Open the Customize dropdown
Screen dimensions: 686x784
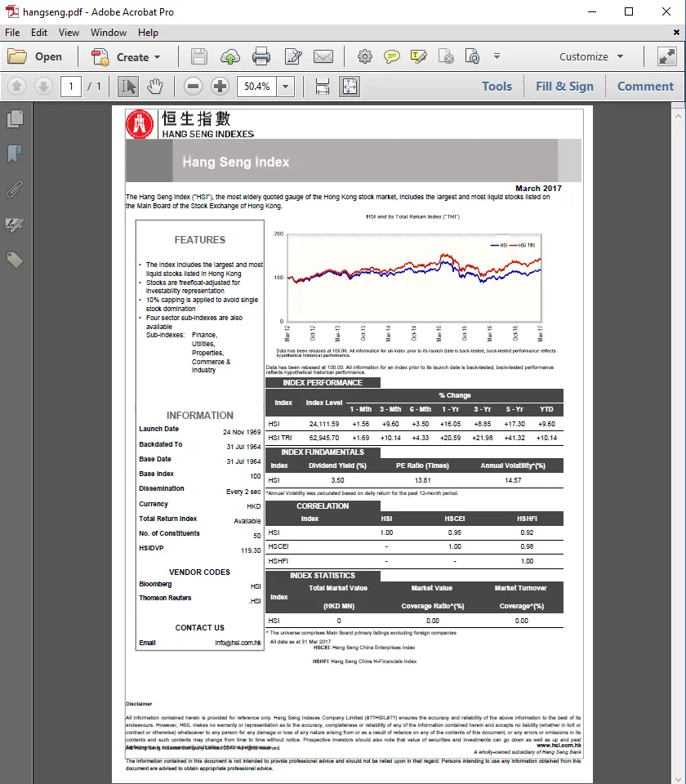click(591, 56)
